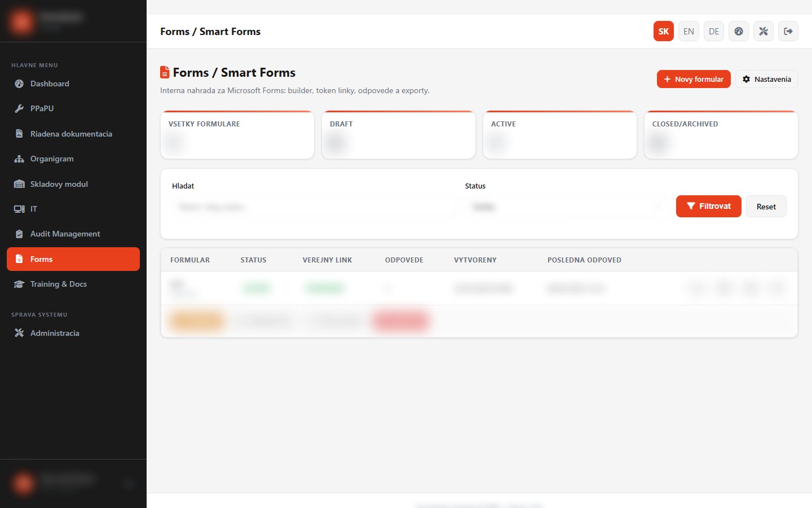812x508 pixels.
Task: Select the Closed/Archived stats card
Action: (721, 135)
